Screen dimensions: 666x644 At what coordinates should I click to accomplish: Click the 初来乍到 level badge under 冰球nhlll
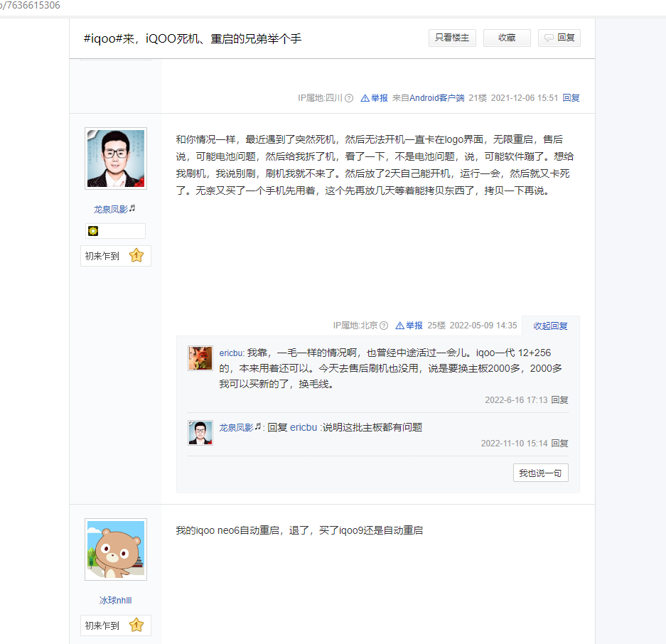coord(116,626)
